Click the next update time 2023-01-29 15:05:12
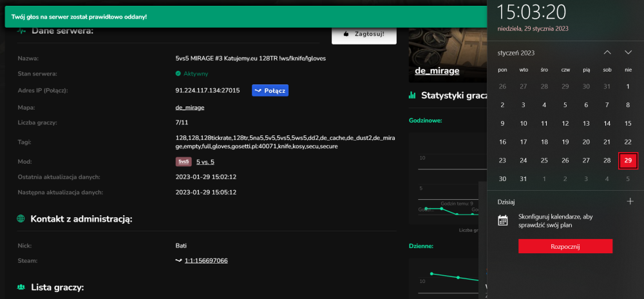Screen dimensions: 644x299 (x=206, y=192)
